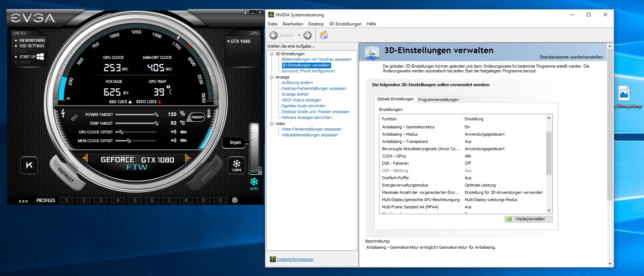The width and height of the screenshot is (644, 276).
Task: Click the TEMP TARGET slider
Action: point(136,123)
